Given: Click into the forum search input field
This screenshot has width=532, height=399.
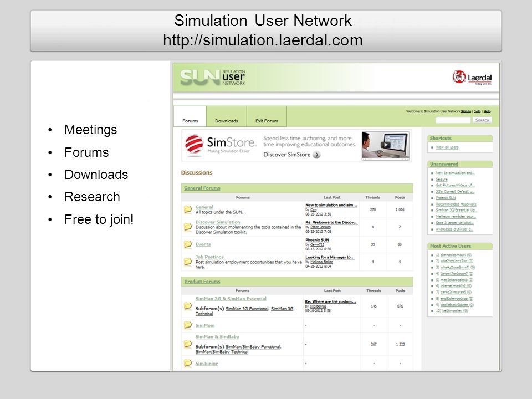Looking at the screenshot, I should [x=453, y=120].
